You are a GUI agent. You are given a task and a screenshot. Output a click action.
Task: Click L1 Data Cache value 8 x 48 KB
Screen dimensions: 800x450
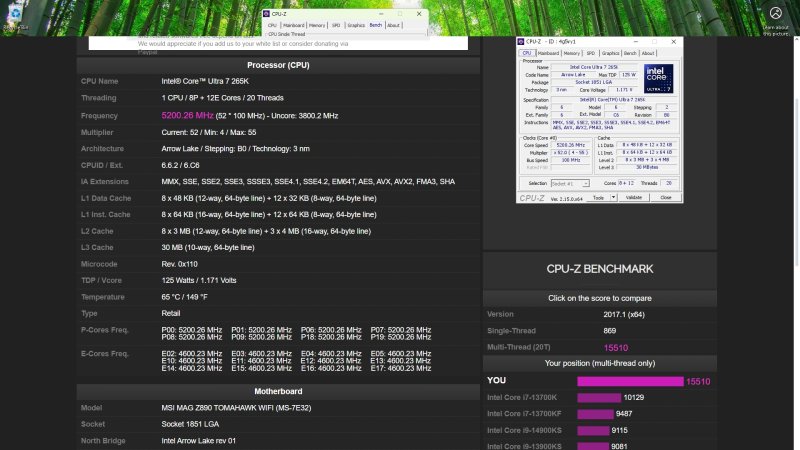point(269,198)
